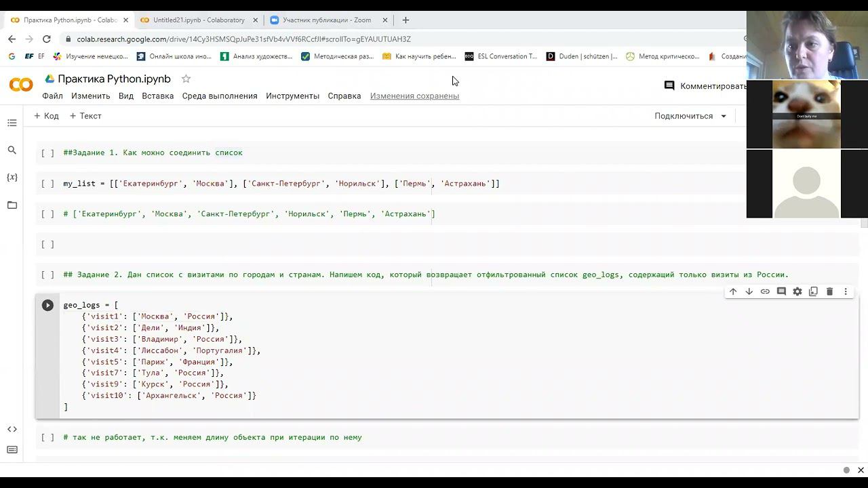This screenshot has height=488, width=868.
Task: Click the browser address bar URL
Action: (x=243, y=39)
